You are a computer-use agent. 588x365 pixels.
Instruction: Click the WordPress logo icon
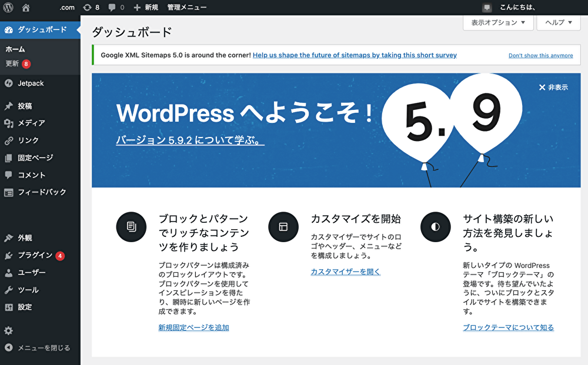(x=9, y=8)
